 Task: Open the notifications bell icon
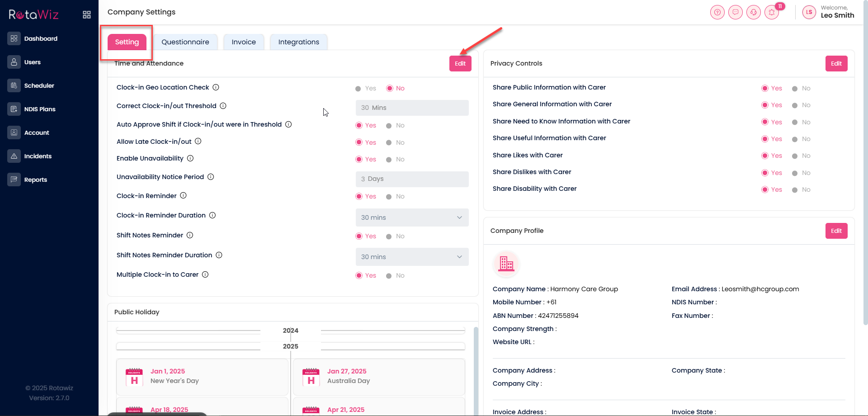tap(772, 13)
